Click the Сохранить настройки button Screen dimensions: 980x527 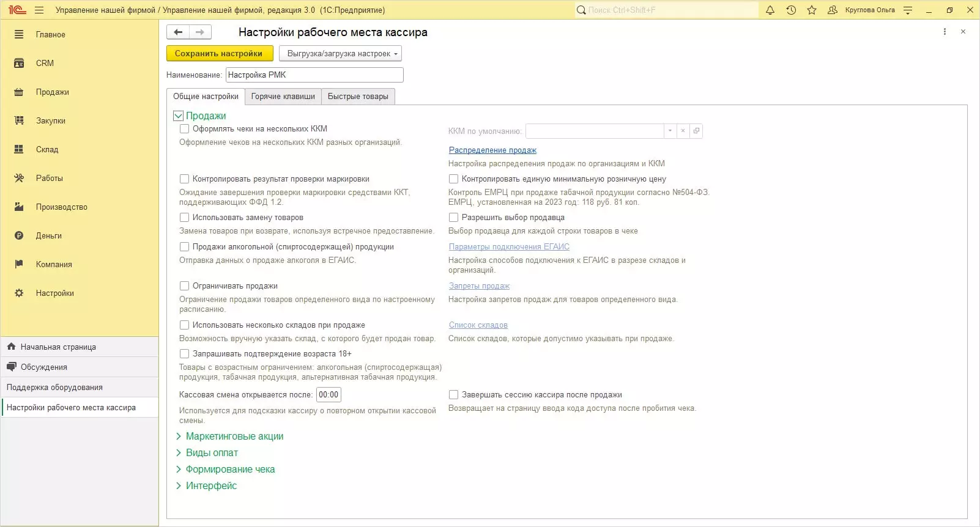point(220,54)
